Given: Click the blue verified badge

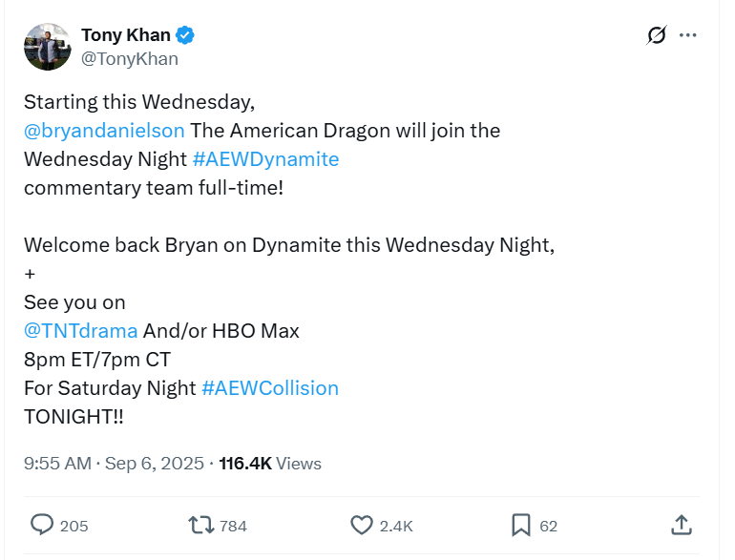Looking at the screenshot, I should click(185, 35).
